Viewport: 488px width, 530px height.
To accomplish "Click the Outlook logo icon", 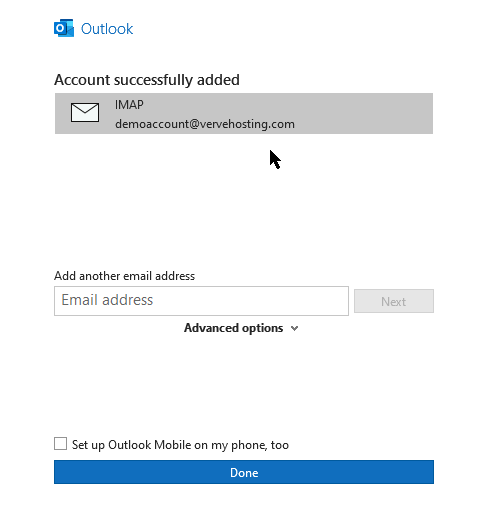I will pos(64,28).
